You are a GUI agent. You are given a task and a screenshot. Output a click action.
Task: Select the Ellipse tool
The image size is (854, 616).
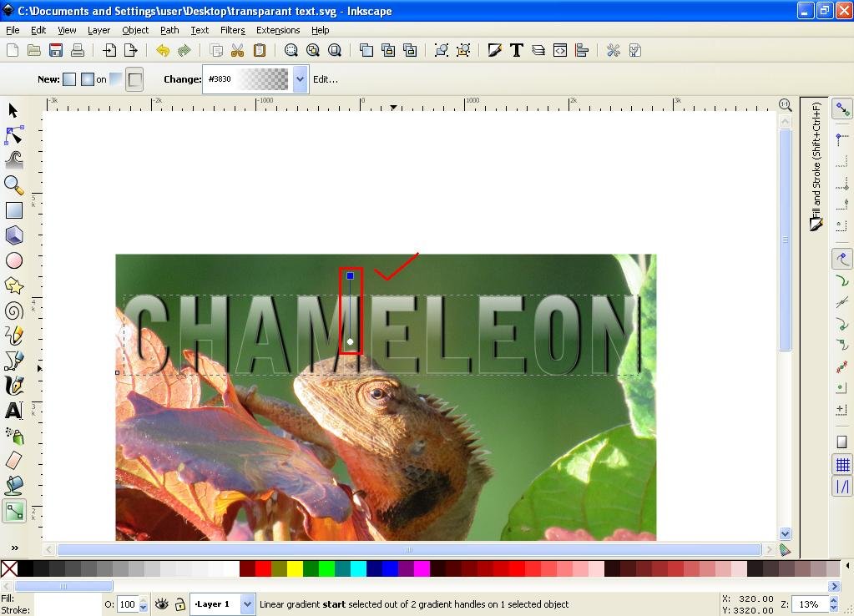tap(13, 260)
